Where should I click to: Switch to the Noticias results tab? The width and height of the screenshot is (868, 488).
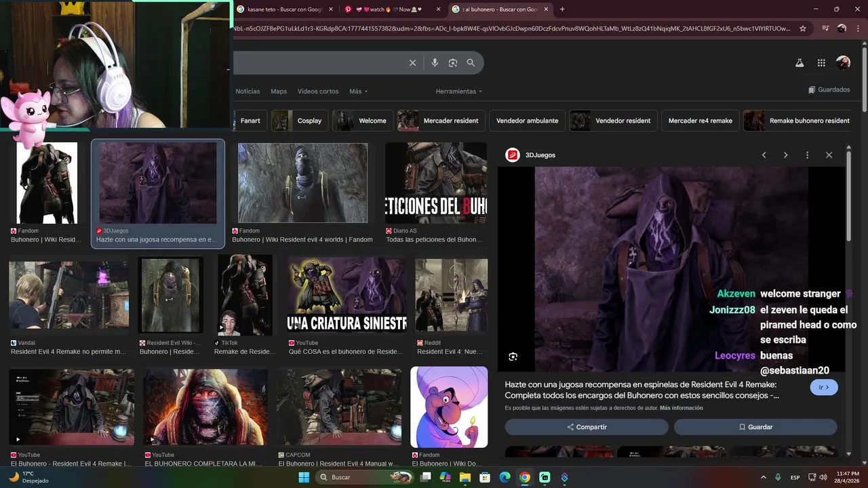[248, 91]
